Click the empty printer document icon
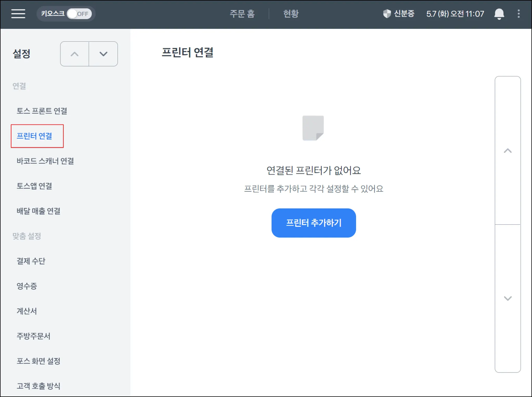The image size is (532, 397). click(x=313, y=128)
